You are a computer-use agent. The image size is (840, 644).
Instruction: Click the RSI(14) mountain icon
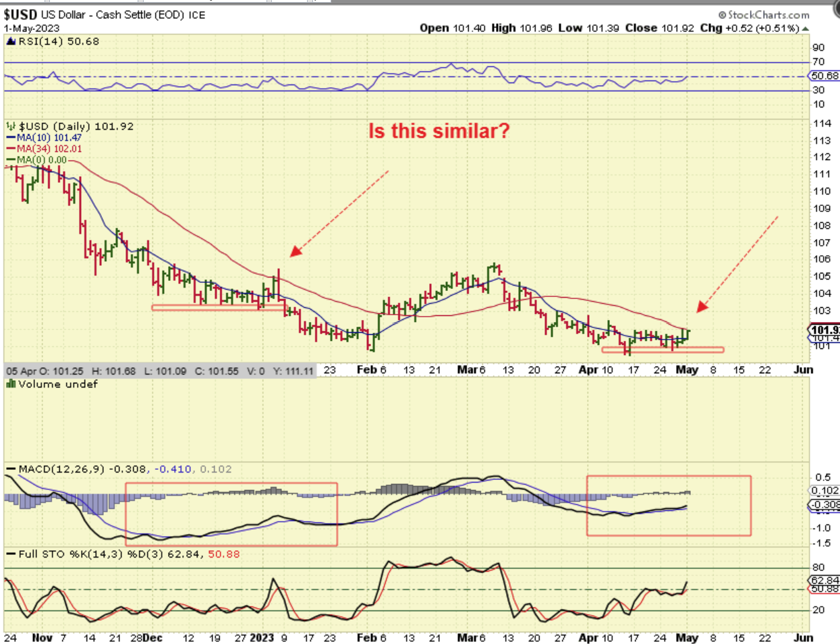coord(10,42)
